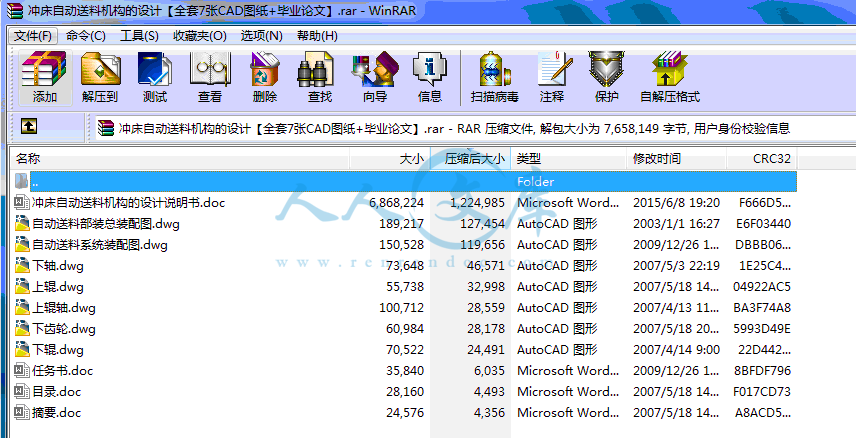The height and width of the screenshot is (438, 856).
Task: Click the CRC32 value E6F03440
Action: (x=763, y=224)
